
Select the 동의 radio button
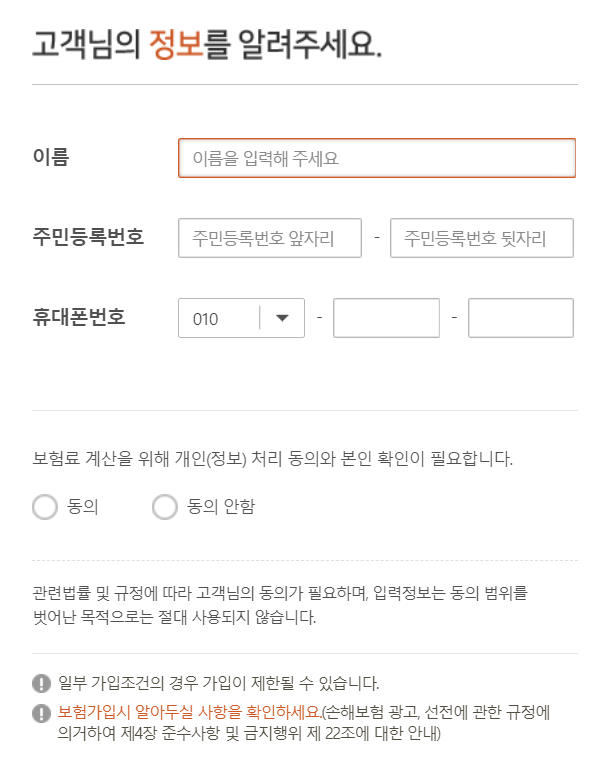[45, 507]
